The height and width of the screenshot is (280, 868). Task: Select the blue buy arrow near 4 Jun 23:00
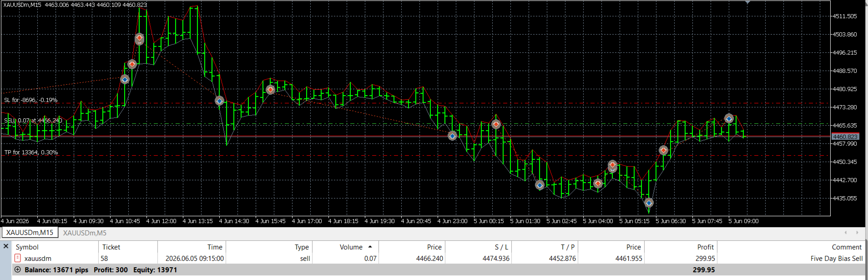(452, 136)
